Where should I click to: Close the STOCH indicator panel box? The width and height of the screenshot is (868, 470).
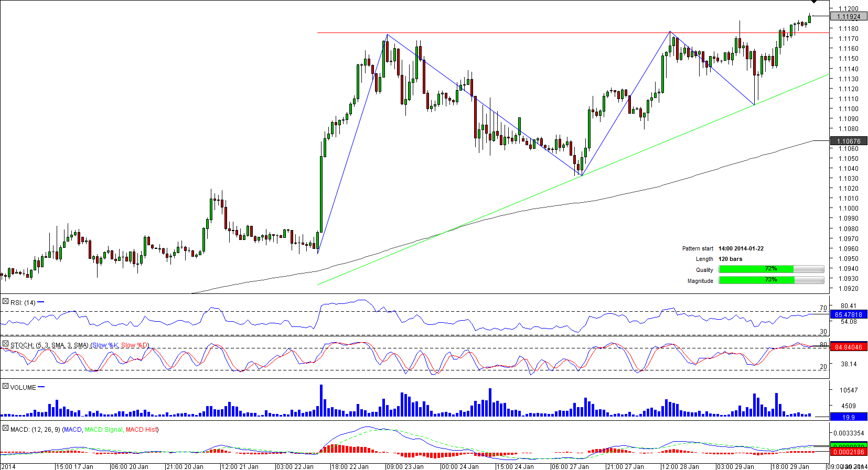pos(5,344)
